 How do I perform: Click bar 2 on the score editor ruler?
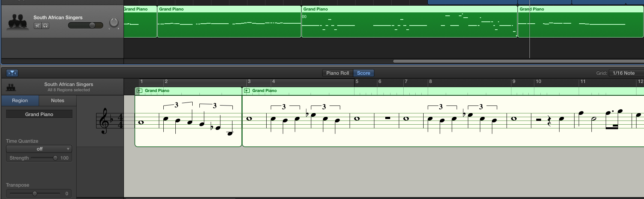pyautogui.click(x=166, y=81)
